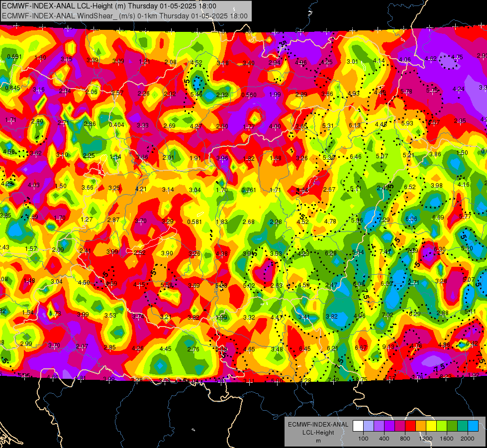Click the wind shear value 2.99
This screenshot has width=487, height=448.
tap(26, 344)
